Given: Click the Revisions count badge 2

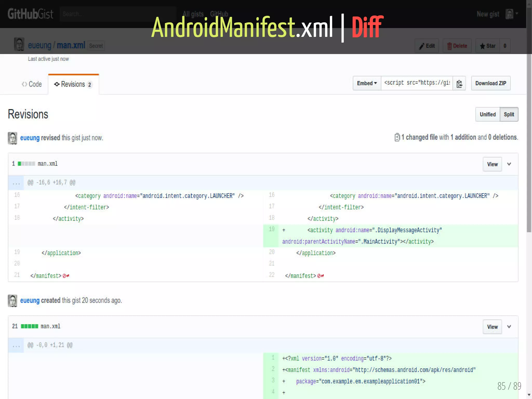Looking at the screenshot, I should (x=90, y=85).
